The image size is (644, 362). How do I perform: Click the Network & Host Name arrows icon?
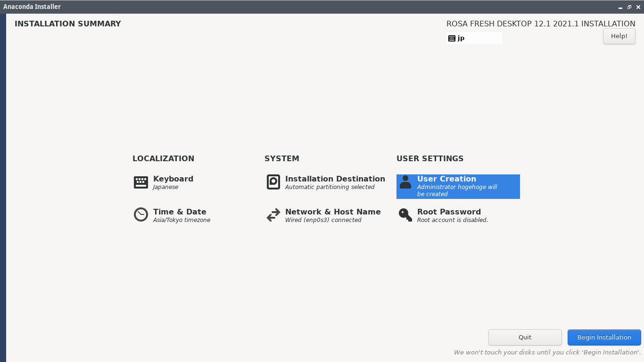(x=273, y=215)
